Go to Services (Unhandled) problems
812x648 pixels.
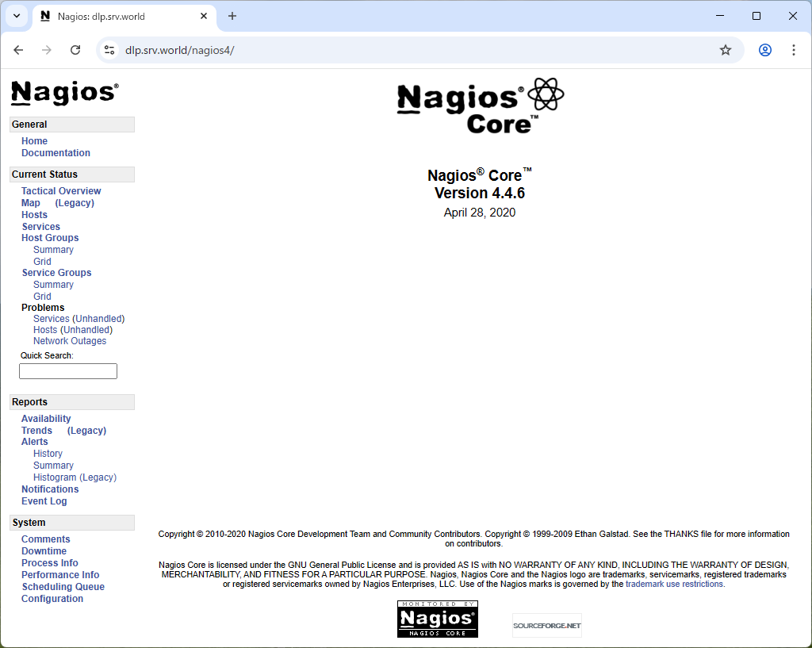click(79, 319)
